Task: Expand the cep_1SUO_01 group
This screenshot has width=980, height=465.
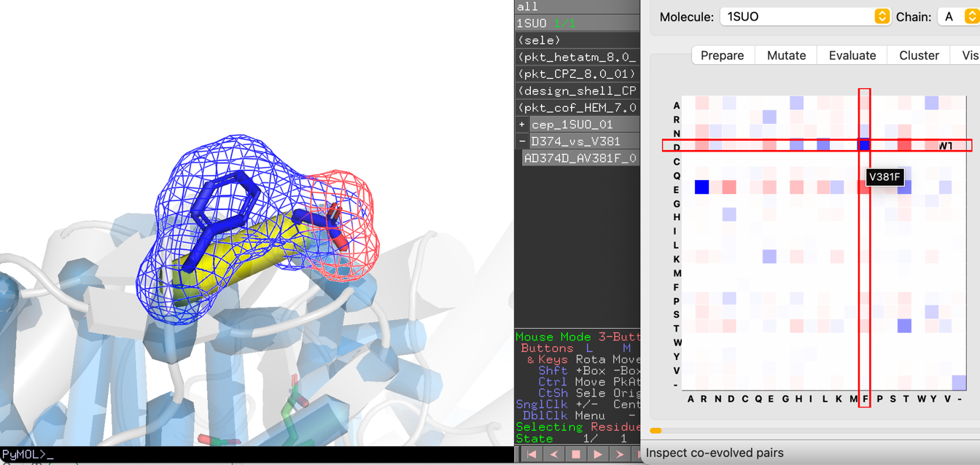Action: (522, 125)
